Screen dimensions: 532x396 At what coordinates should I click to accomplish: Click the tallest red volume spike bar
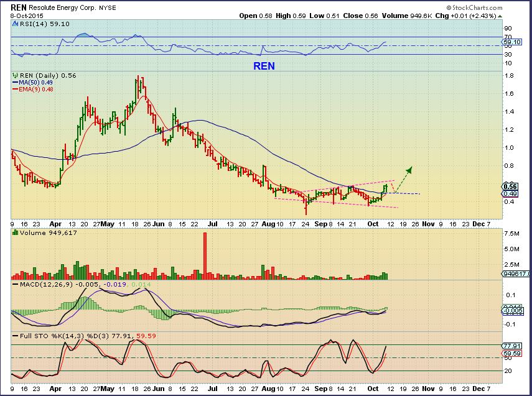tap(204, 254)
